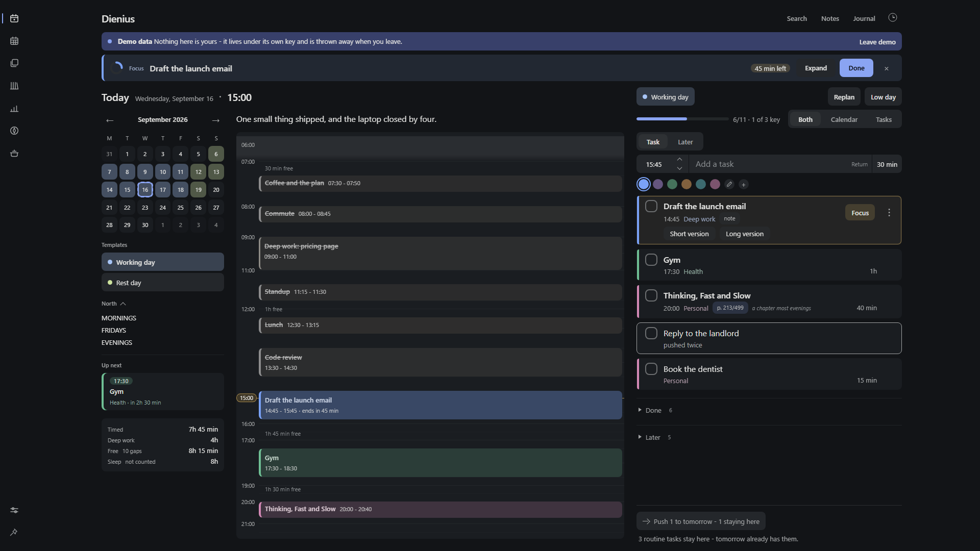Click the Replan button
Viewport: 980px width, 551px height.
[x=844, y=97]
